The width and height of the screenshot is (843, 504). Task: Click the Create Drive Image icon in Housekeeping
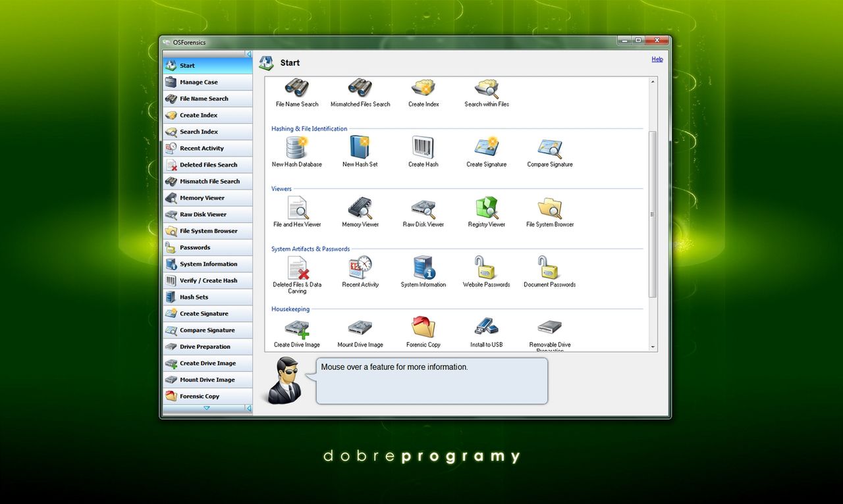pos(297,328)
